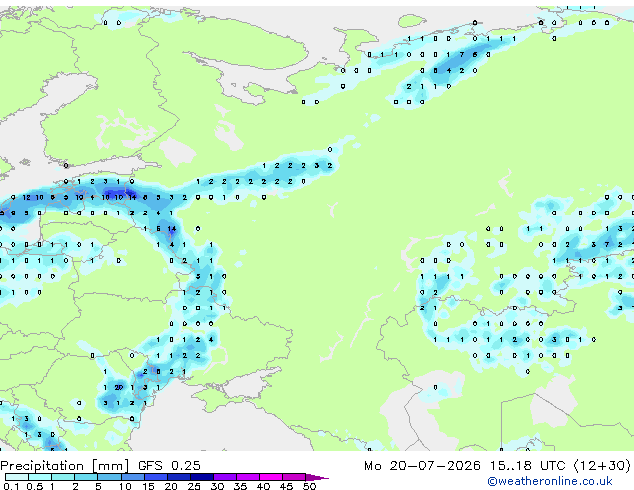Click the 'GFS 0.25' model label
The image size is (634, 490).
click(x=169, y=466)
